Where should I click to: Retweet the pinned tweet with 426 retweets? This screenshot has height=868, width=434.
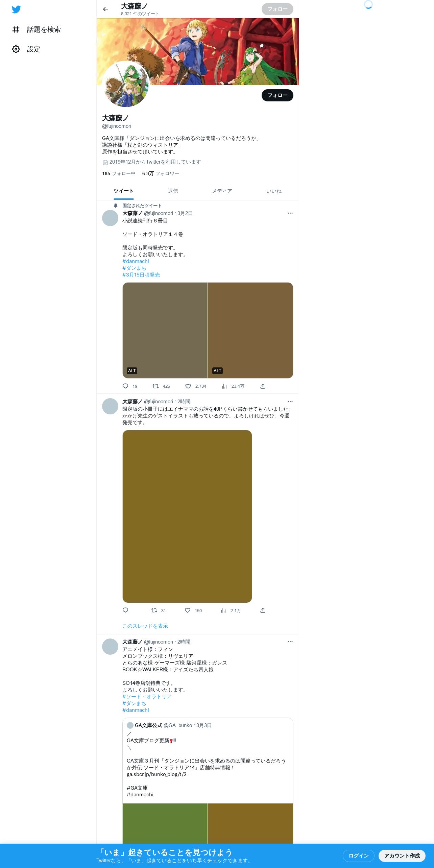coord(155,386)
